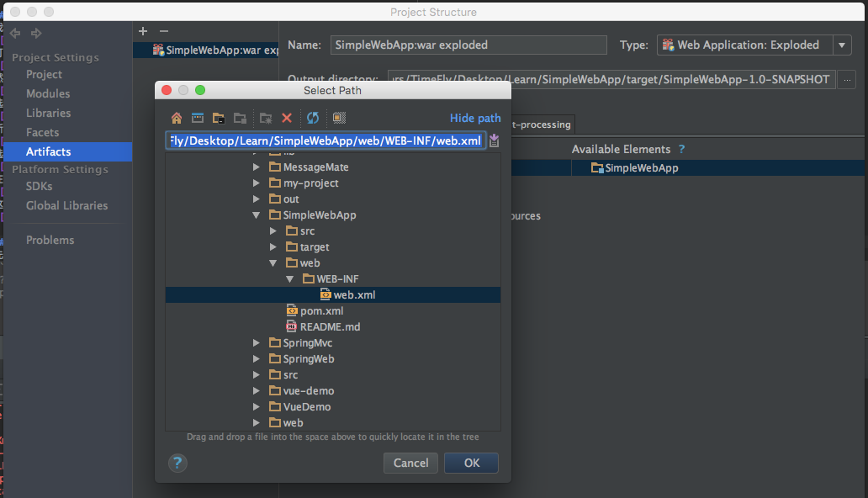Collapse the SimpleWebApp folder
This screenshot has width=868, height=498.
(257, 215)
